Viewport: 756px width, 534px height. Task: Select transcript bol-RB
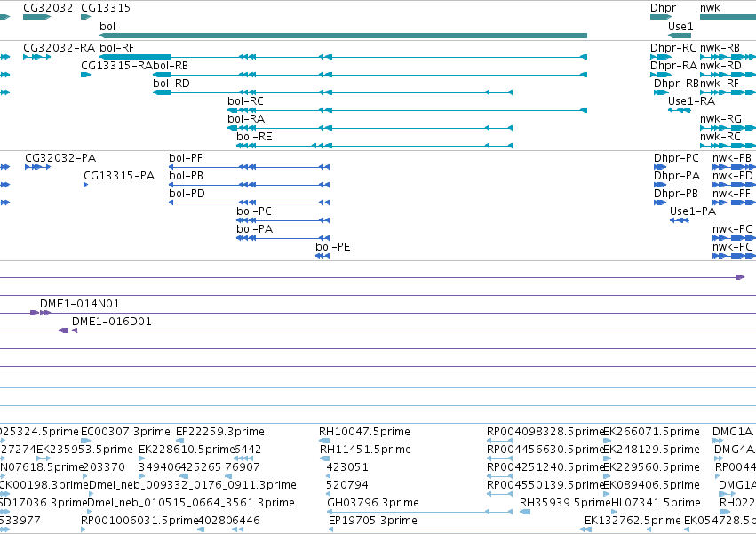(370, 75)
